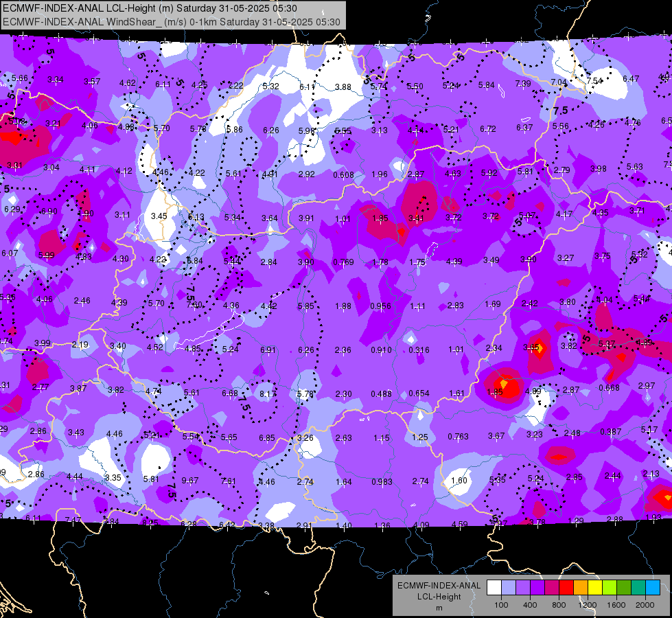This screenshot has height=618, width=672.
Task: Click the legend label 2000
Action: point(645,605)
